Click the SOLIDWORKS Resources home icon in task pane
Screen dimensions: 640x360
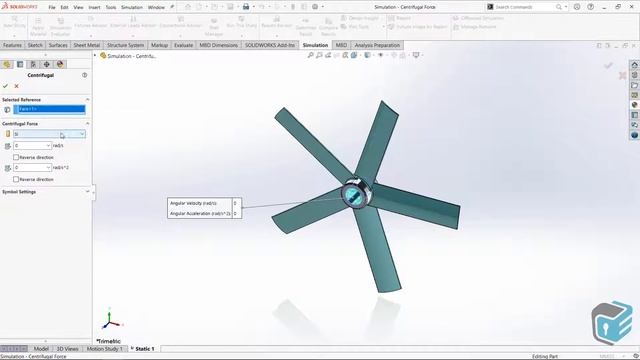(x=634, y=65)
